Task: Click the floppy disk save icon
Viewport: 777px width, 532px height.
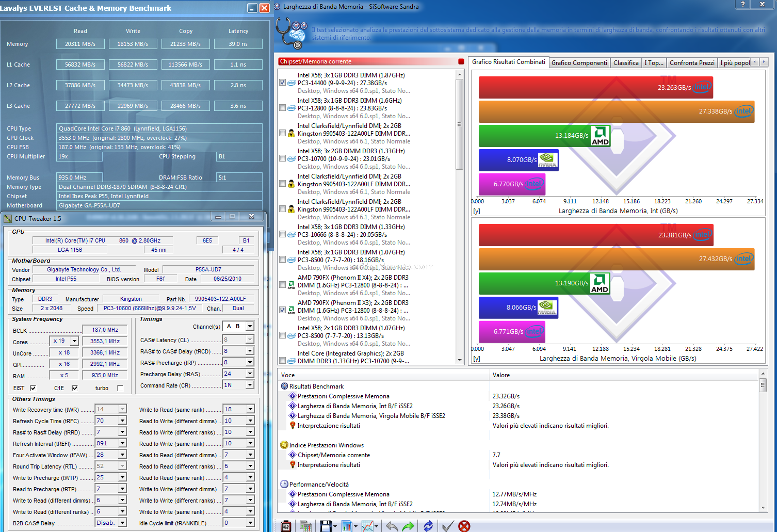Action: (x=326, y=526)
